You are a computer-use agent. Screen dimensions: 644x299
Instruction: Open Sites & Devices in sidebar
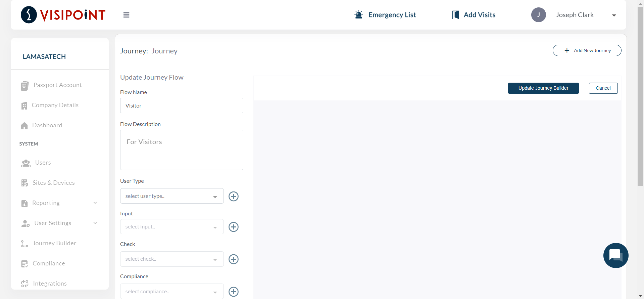(54, 183)
